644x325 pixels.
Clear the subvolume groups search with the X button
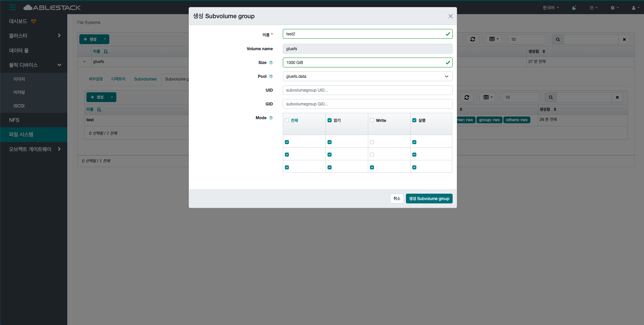pos(617,97)
